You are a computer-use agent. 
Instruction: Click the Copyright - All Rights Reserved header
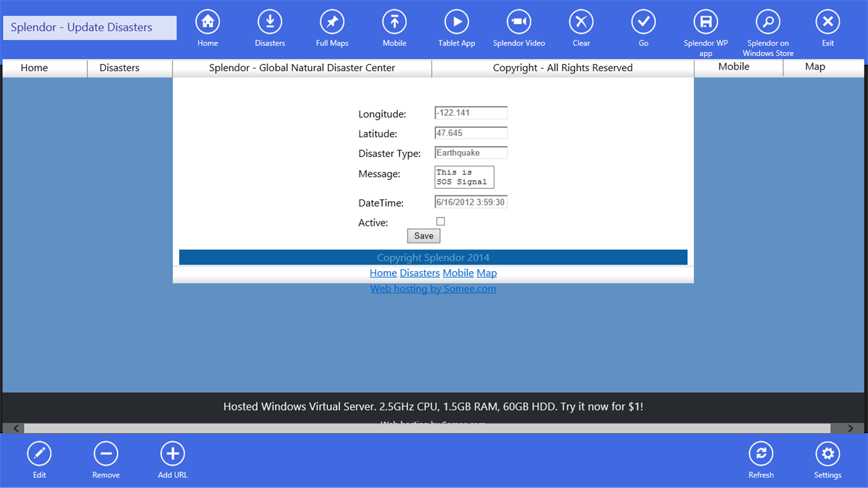pyautogui.click(x=563, y=68)
